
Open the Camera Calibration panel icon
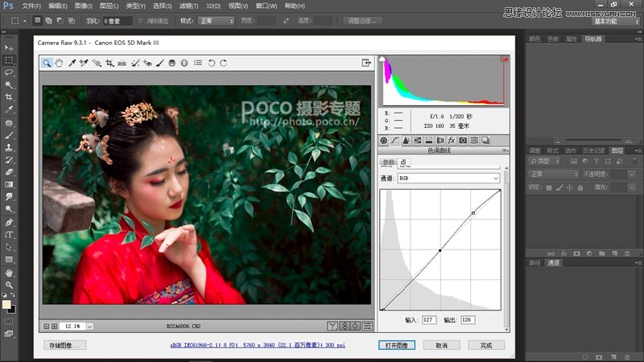[x=463, y=140]
